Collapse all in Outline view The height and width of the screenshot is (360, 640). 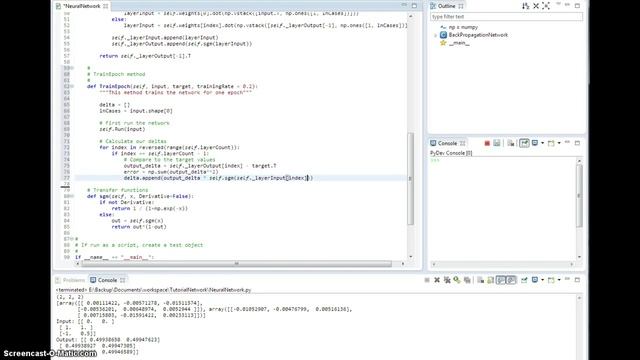536,6
